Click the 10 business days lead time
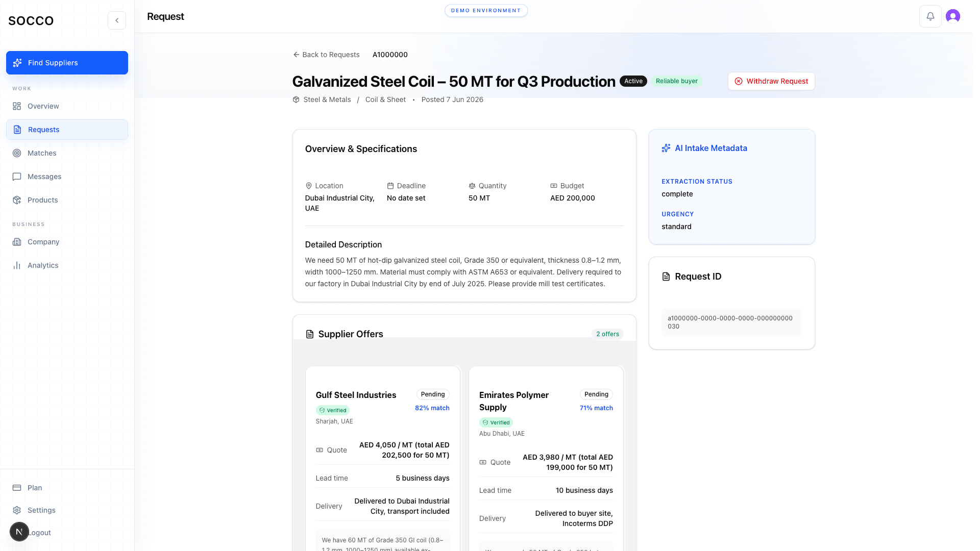This screenshot has width=980, height=551. [x=584, y=490]
